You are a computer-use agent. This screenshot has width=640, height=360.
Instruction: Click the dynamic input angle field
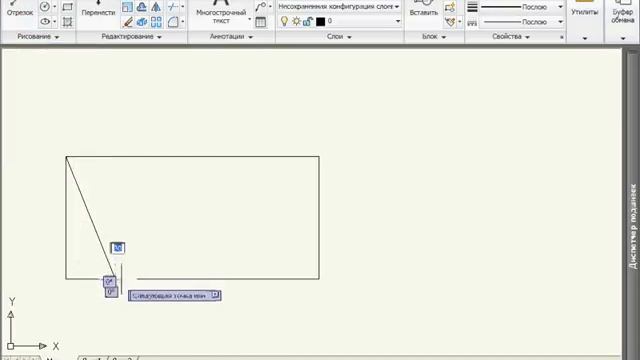point(109,281)
